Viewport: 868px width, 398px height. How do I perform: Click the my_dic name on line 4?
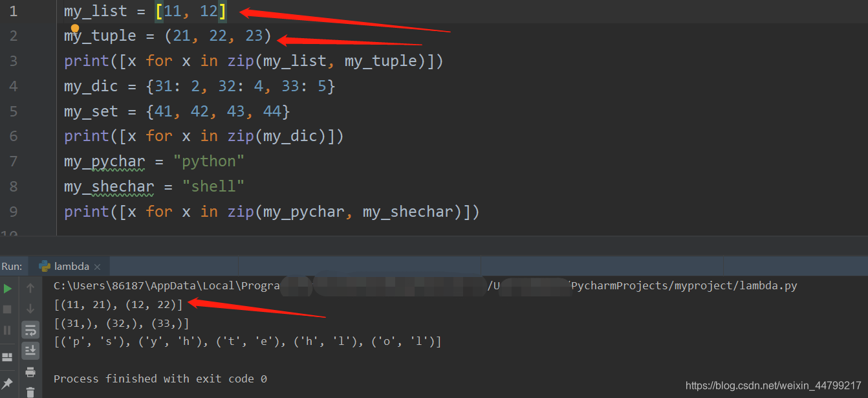91,86
